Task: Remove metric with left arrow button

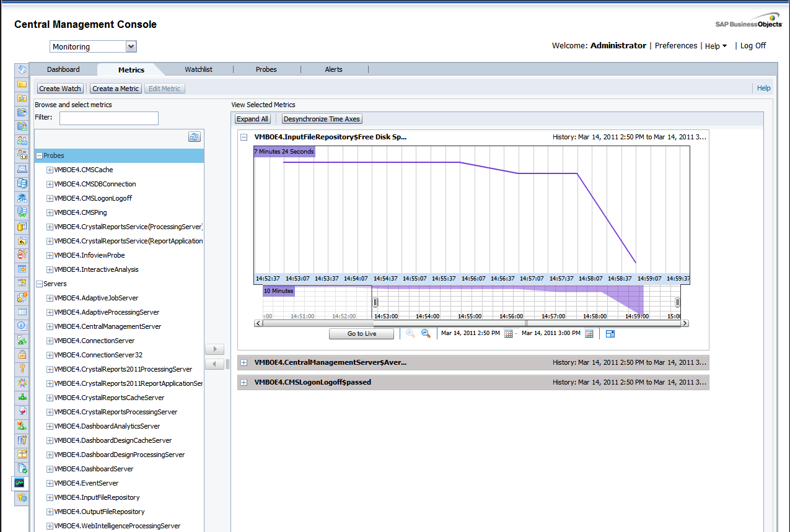Action: [214, 364]
